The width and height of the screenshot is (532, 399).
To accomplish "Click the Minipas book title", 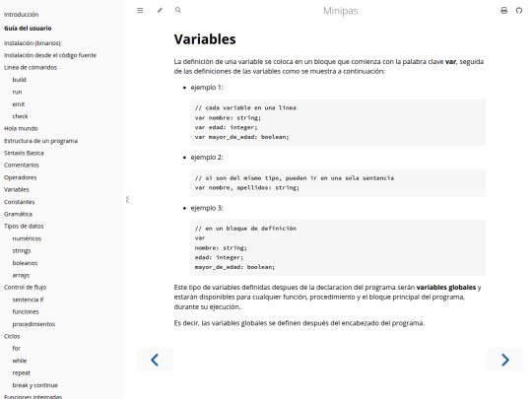I will coord(340,11).
